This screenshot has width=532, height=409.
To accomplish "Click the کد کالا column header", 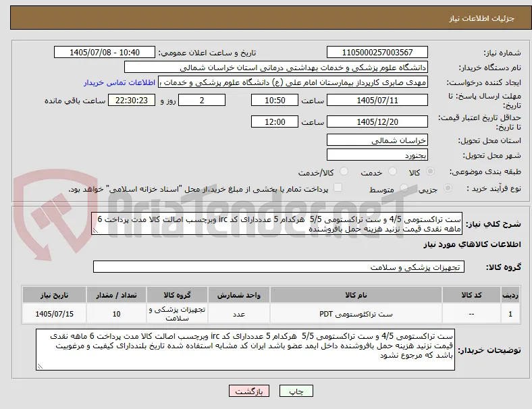I will click(x=471, y=295).
